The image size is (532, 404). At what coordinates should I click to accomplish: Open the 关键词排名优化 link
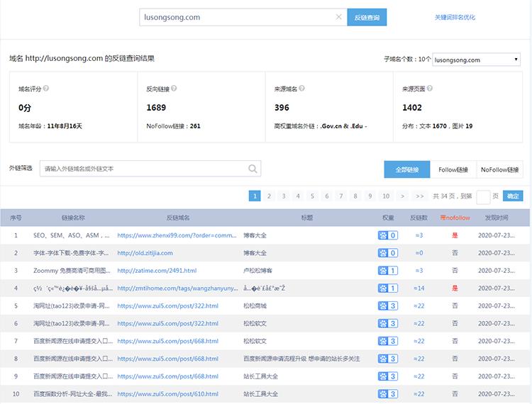pos(455,17)
